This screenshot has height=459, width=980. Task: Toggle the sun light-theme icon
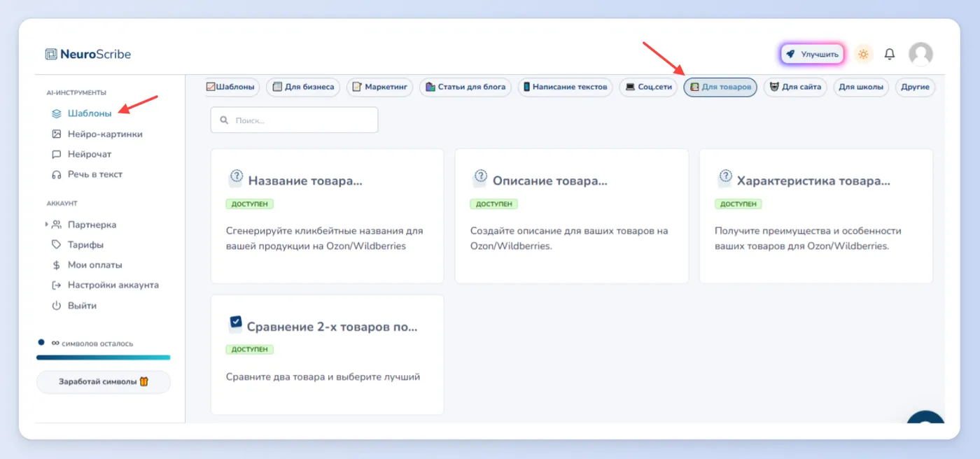pos(864,54)
